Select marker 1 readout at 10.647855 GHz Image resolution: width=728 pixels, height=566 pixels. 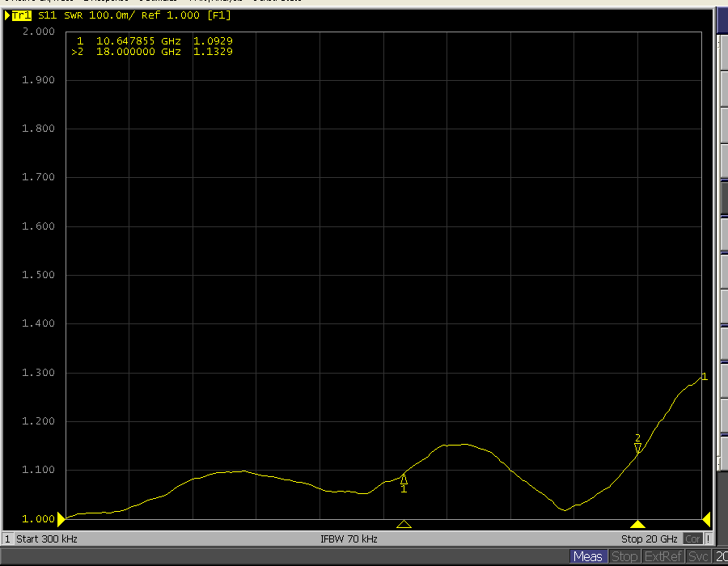tap(154, 40)
